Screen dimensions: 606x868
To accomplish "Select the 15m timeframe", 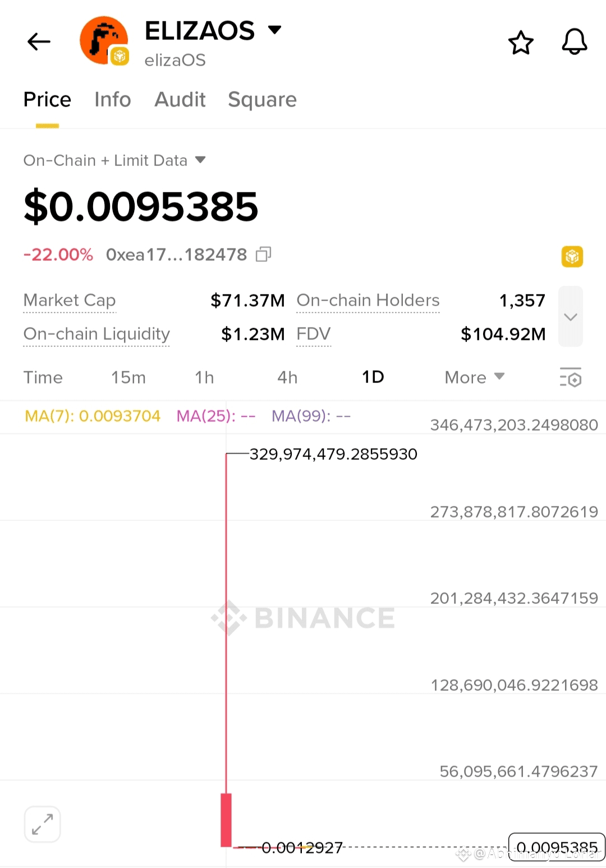I will click(128, 377).
